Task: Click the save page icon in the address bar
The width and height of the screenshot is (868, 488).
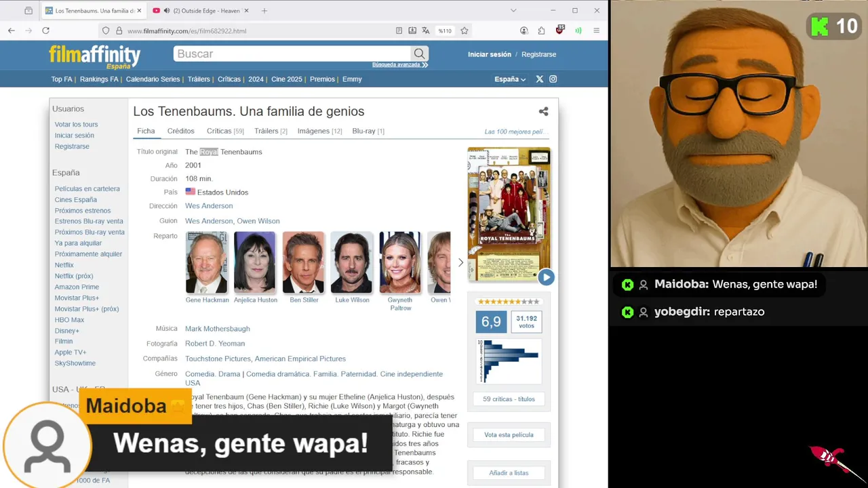Action: pyautogui.click(x=412, y=30)
